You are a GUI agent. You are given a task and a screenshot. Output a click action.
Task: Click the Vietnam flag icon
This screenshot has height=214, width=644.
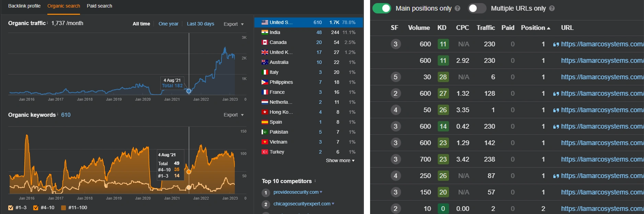[265, 142]
